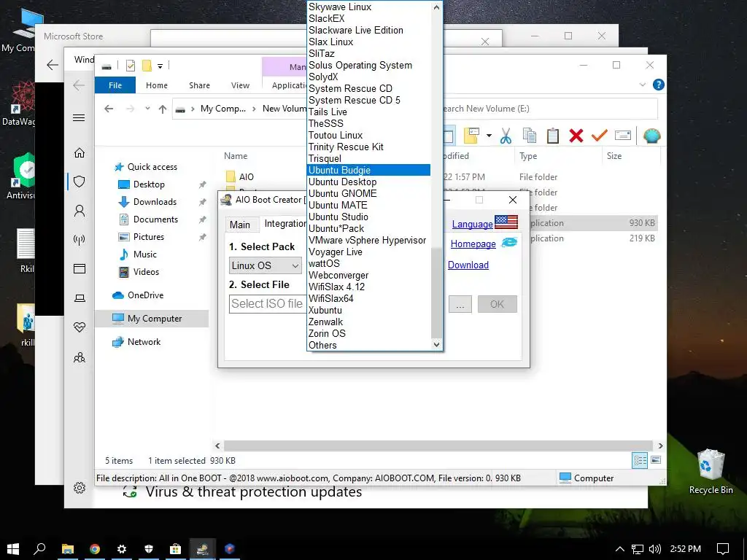Click the Paste clipboard icon in Explorer toolbar
This screenshot has height=560, width=747.
tap(553, 136)
